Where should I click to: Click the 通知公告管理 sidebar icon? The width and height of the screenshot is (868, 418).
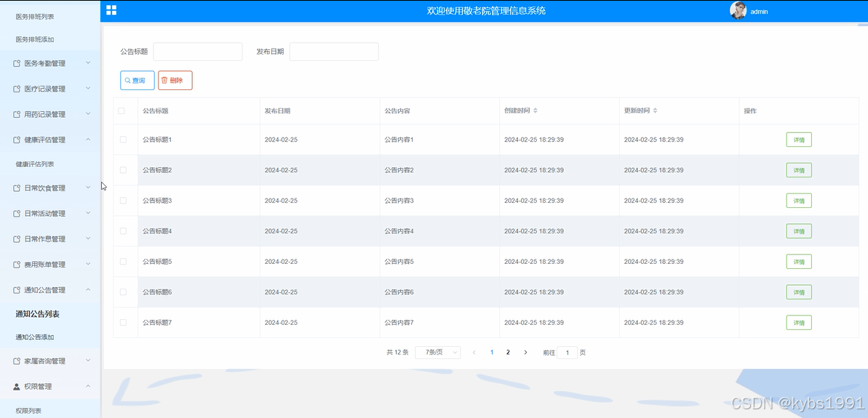click(17, 290)
